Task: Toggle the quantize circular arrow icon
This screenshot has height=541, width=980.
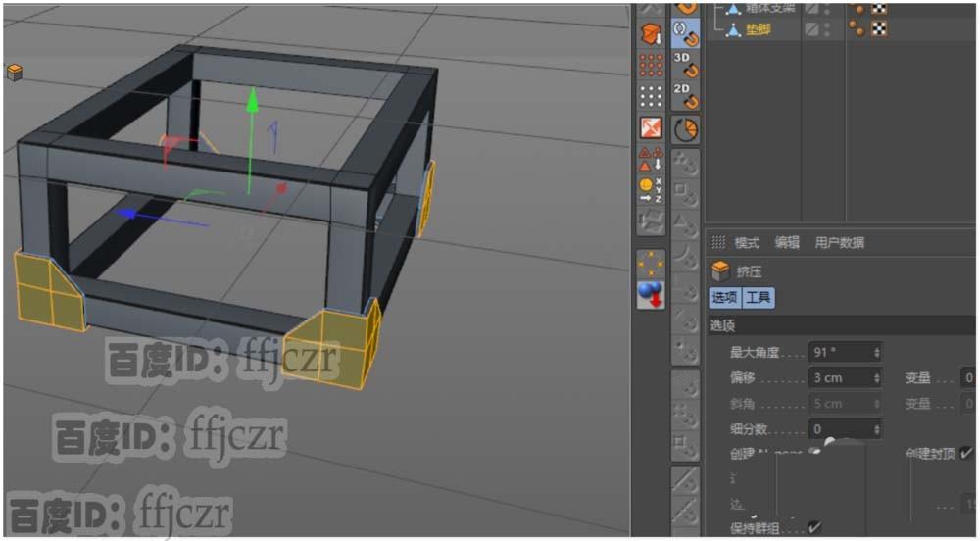Action: [686, 130]
